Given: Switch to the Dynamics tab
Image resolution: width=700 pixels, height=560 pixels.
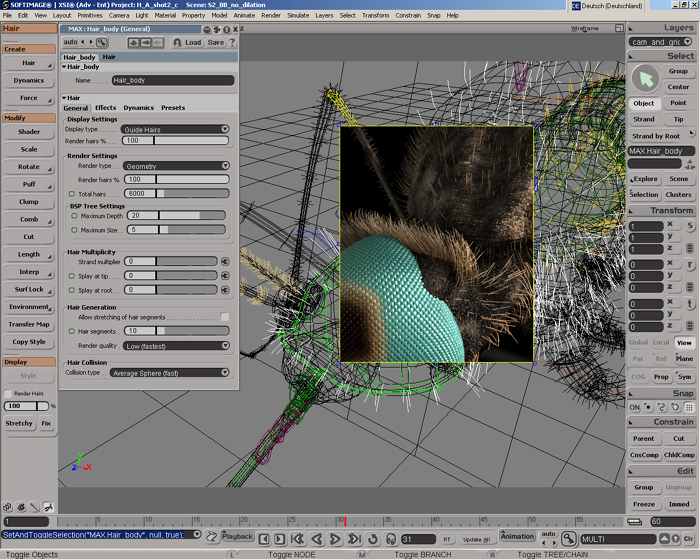Looking at the screenshot, I should (138, 108).
